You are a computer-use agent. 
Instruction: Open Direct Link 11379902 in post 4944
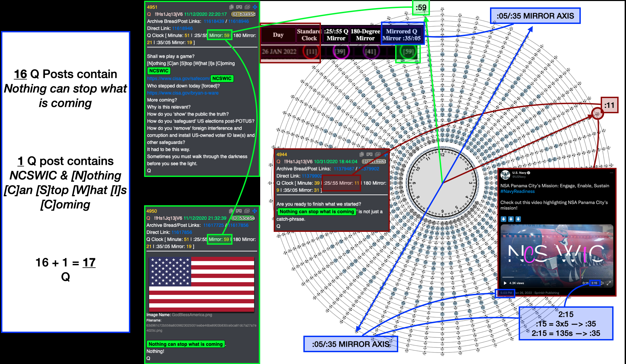312,176
